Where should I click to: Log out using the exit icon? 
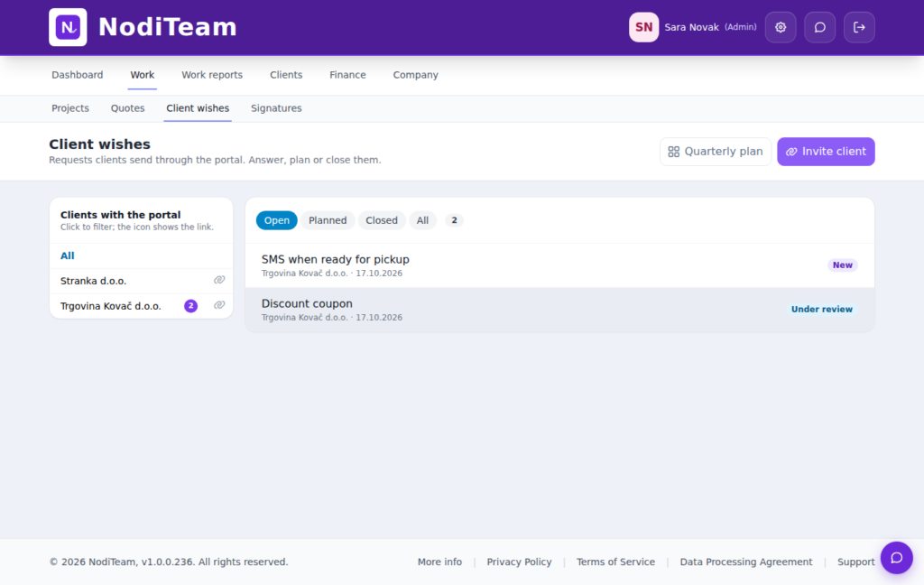coord(859,27)
